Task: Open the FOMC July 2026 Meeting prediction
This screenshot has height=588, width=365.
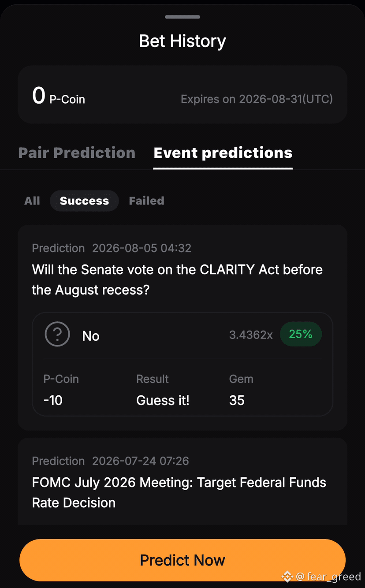Action: coord(179,492)
